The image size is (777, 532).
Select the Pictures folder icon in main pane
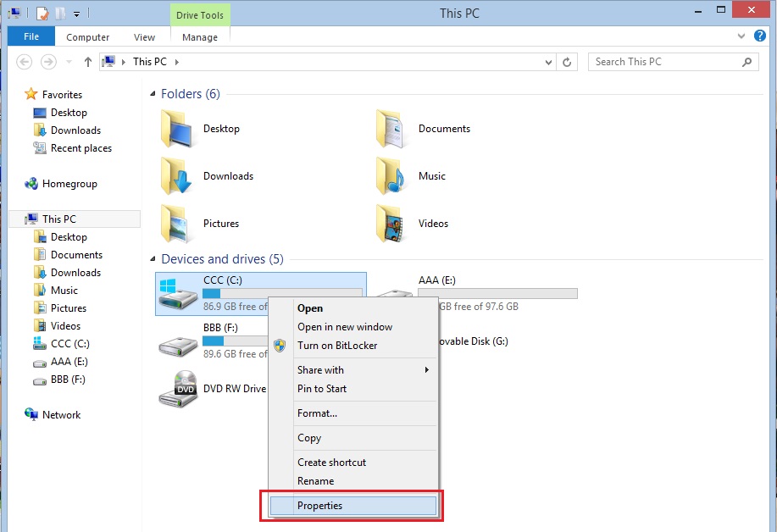(177, 224)
